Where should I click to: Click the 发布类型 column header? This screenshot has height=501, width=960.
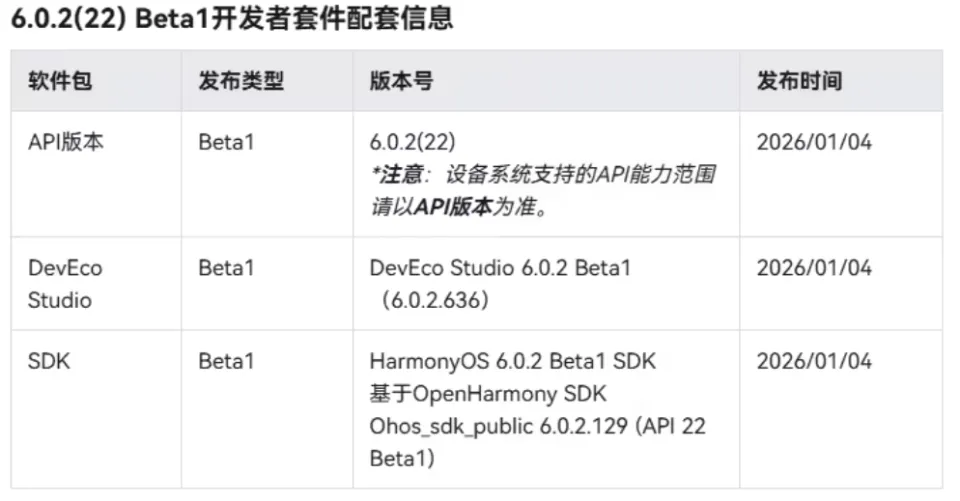(x=241, y=81)
